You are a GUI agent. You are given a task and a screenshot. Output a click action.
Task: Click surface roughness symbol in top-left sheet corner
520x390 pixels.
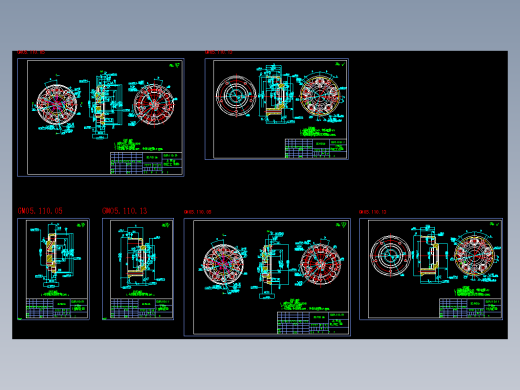(x=175, y=65)
